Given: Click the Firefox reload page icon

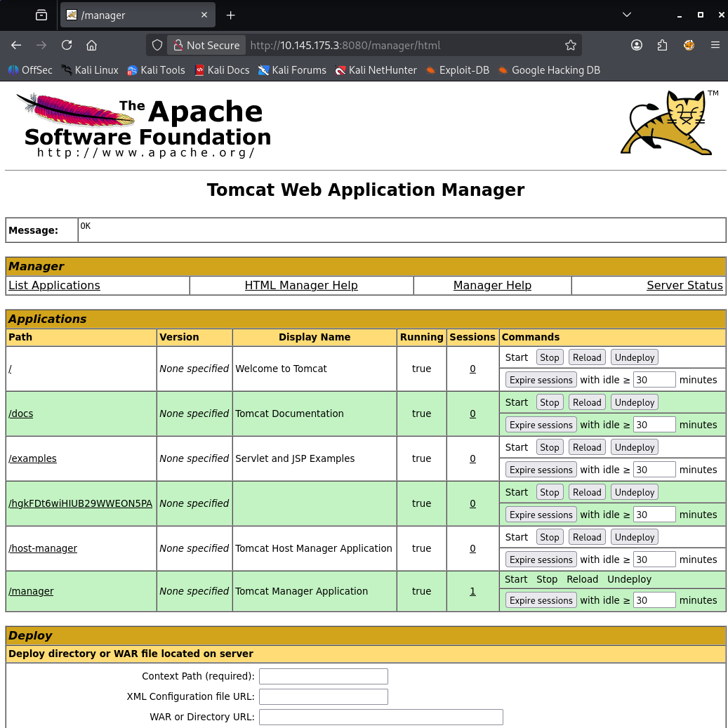Looking at the screenshot, I should pyautogui.click(x=67, y=45).
